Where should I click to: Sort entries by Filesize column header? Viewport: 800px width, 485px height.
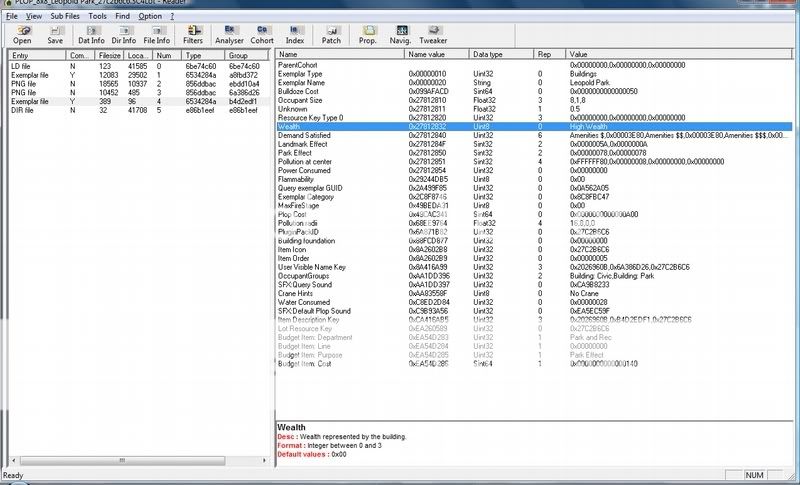(110, 55)
